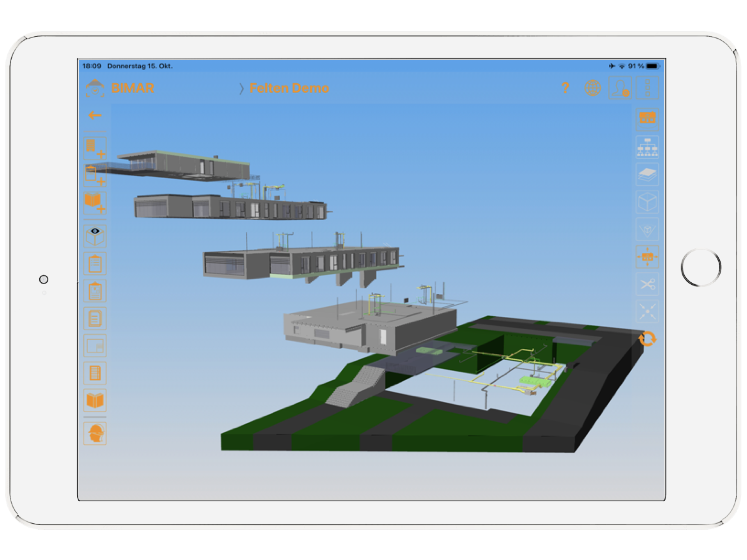Click the question mark help button

point(565,87)
